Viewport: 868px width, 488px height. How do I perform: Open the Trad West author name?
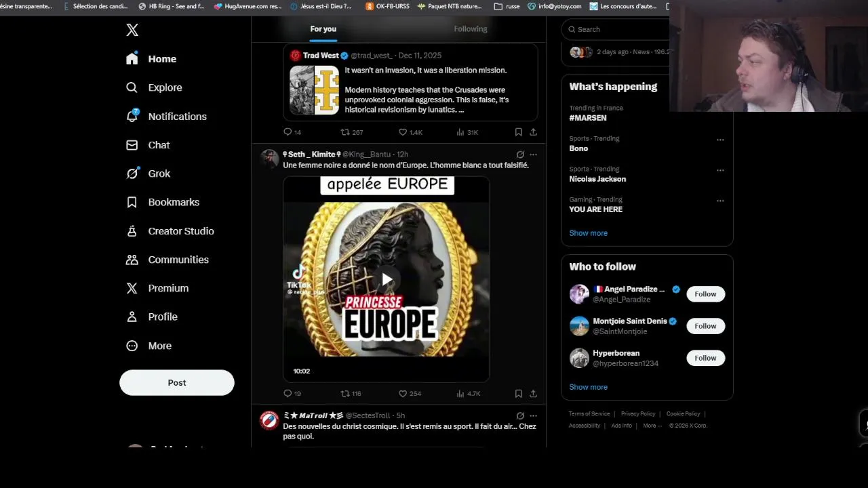click(321, 56)
